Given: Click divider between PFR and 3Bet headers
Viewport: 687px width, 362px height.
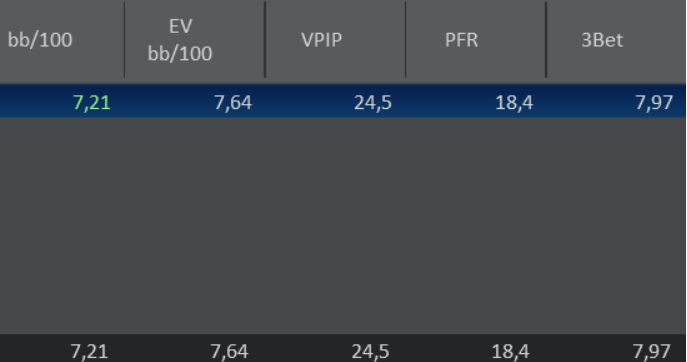Looking at the screenshot, I should pos(546,39).
